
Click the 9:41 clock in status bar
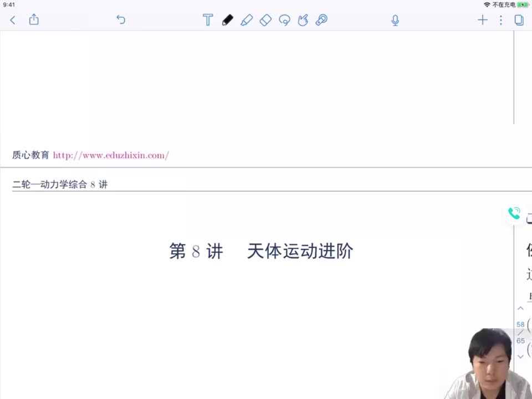(9, 5)
